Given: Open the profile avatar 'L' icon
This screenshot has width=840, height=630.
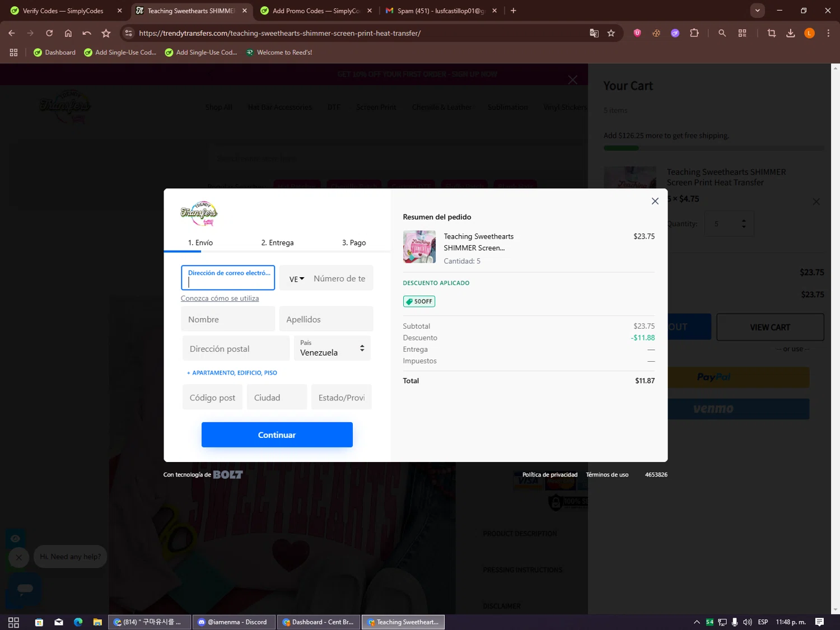Looking at the screenshot, I should coord(809,33).
